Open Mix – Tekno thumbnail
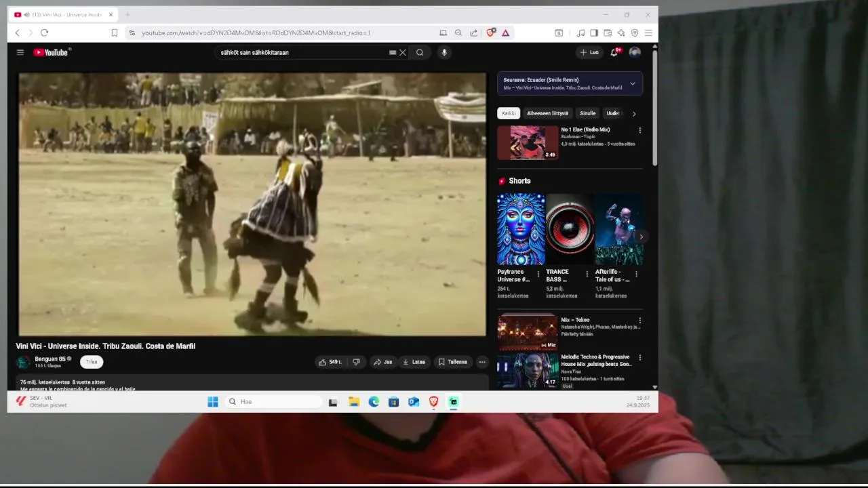 point(528,332)
